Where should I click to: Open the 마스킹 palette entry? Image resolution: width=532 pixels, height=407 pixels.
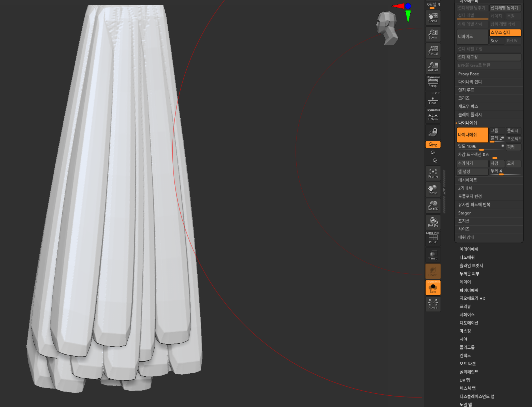(x=465, y=331)
